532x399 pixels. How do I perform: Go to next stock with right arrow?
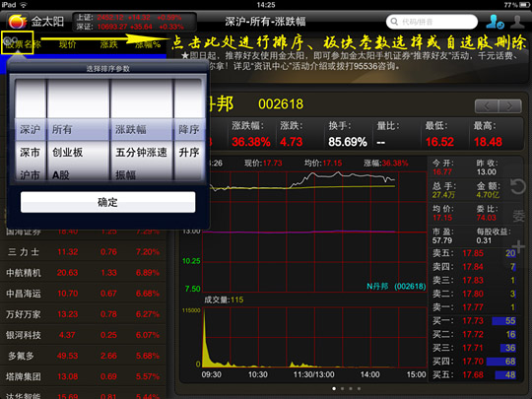[509, 106]
